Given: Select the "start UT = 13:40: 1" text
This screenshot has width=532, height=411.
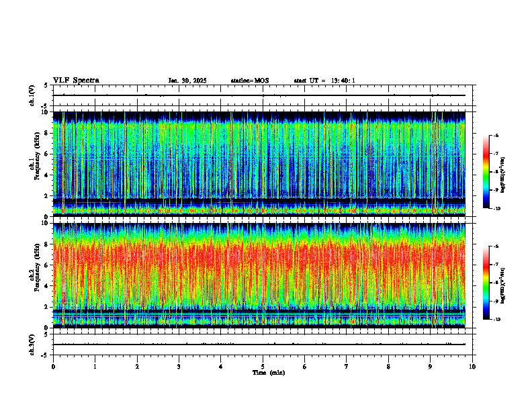Looking at the screenshot, I should coord(324,81).
